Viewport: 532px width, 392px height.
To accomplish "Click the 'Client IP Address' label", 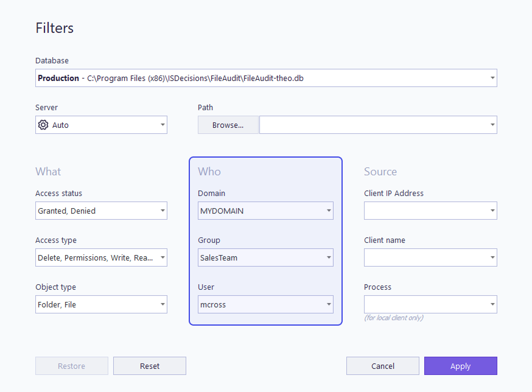I will point(394,193).
